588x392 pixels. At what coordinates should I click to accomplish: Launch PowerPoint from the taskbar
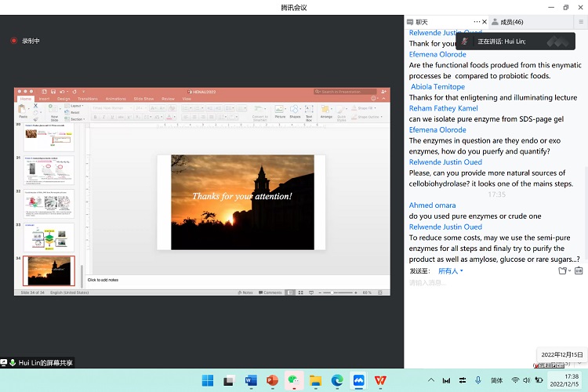pos(272,380)
